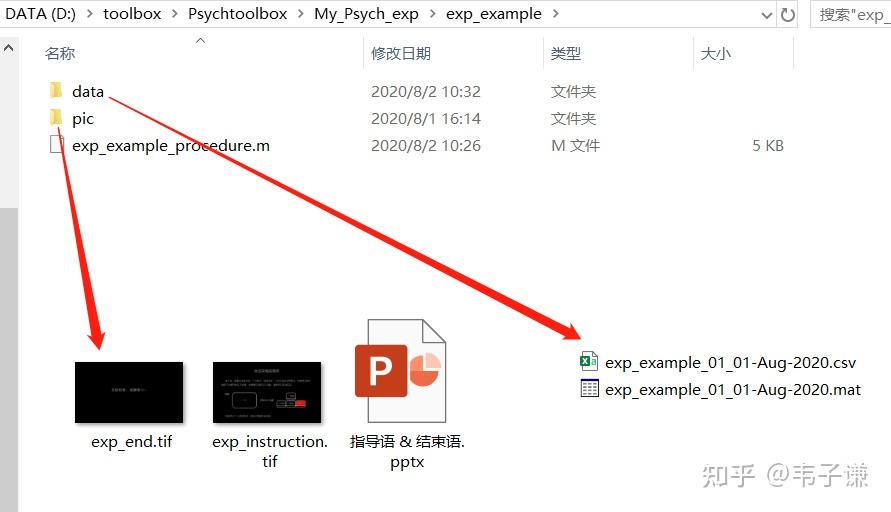Click date 2020/8/1 16:14
Image resolution: width=891 pixels, height=512 pixels.
[x=426, y=118]
